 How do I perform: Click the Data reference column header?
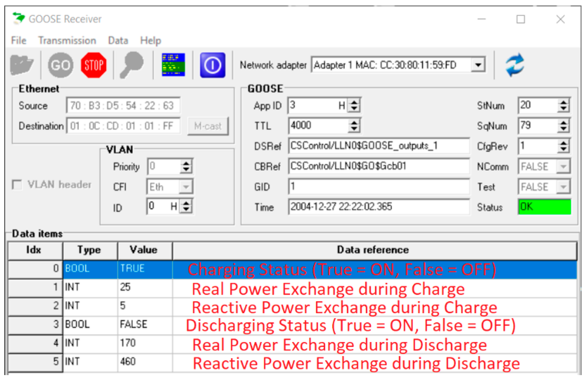tap(375, 251)
